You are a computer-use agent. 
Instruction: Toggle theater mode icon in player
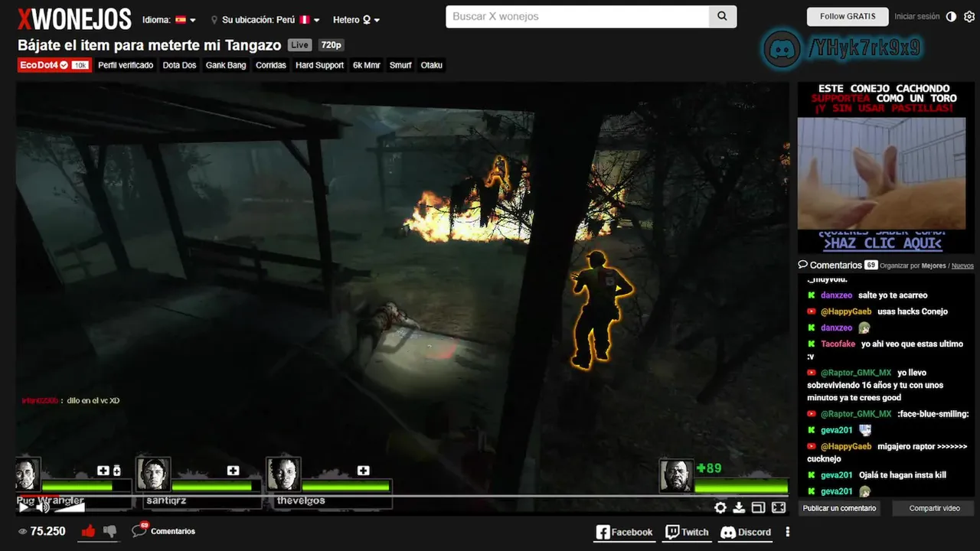tap(758, 507)
